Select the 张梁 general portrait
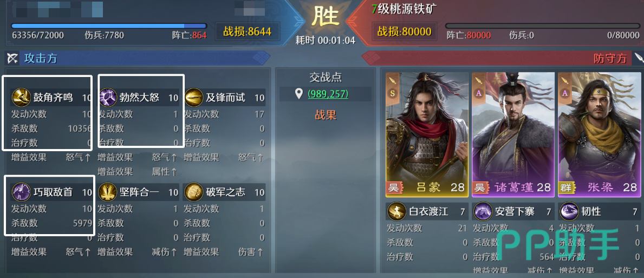The height and width of the screenshot is (278, 644). click(x=599, y=133)
